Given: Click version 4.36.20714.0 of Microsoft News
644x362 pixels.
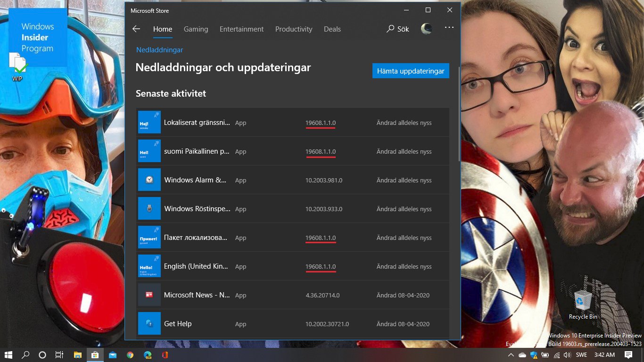Looking at the screenshot, I should 322,296.
